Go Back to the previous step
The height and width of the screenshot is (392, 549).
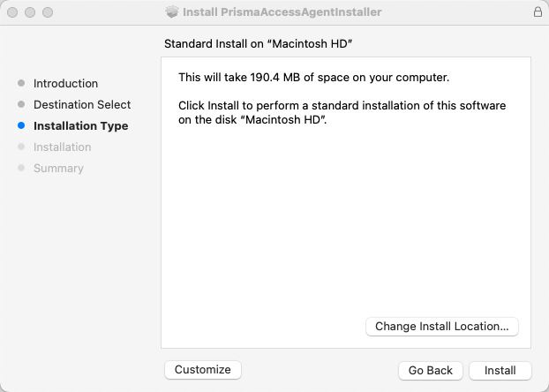click(431, 370)
